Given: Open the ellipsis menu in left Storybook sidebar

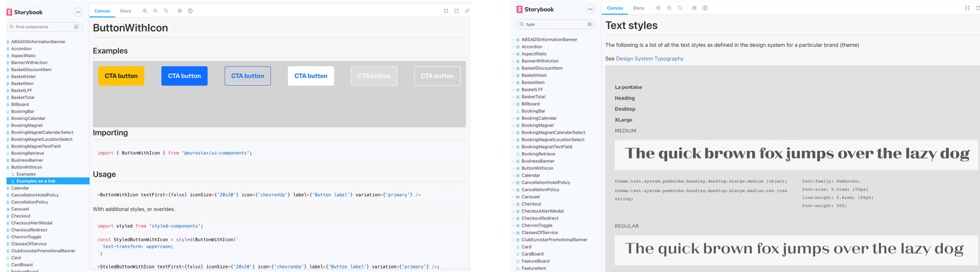Looking at the screenshot, I should 78,12.
